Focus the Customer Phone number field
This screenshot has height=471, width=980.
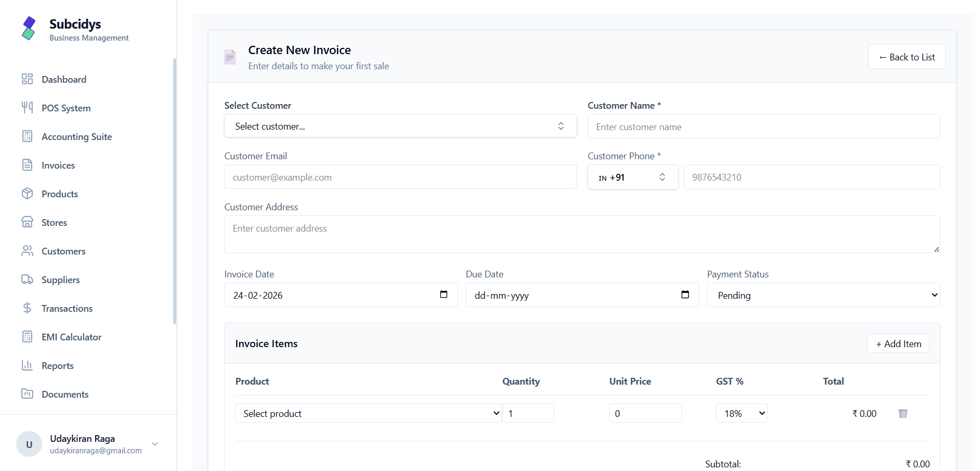click(x=812, y=177)
